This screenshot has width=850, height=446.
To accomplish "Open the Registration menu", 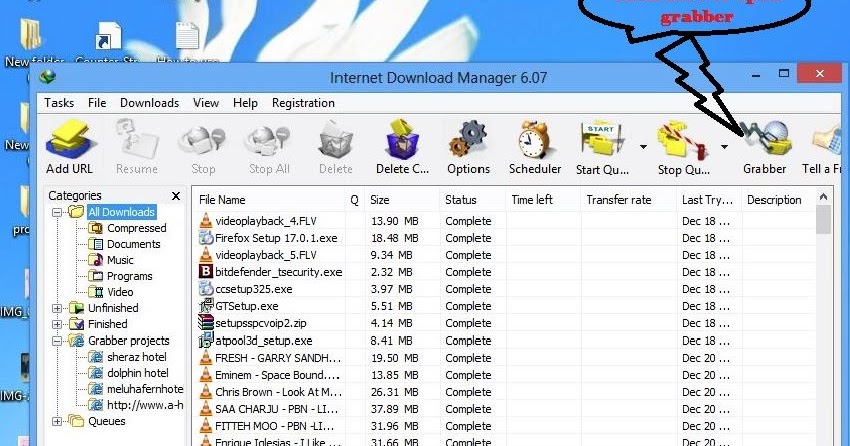I will coord(304,103).
